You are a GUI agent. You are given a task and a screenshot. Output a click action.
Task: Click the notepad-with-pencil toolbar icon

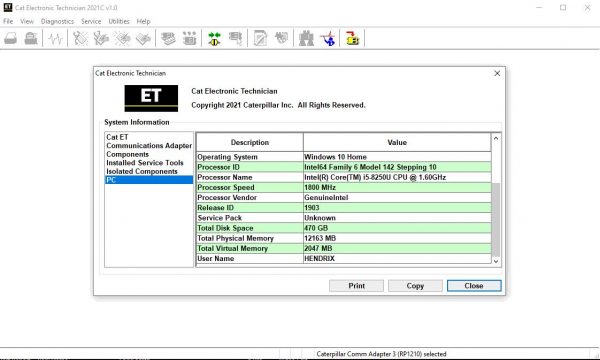(x=260, y=38)
